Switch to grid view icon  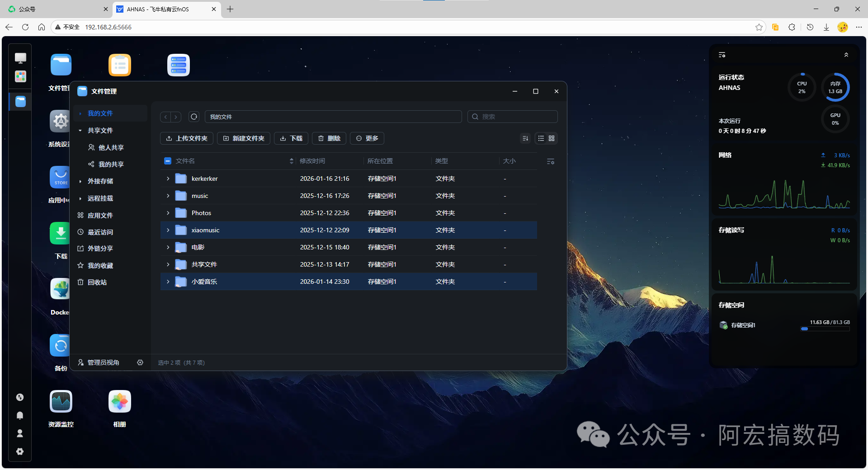[552, 138]
